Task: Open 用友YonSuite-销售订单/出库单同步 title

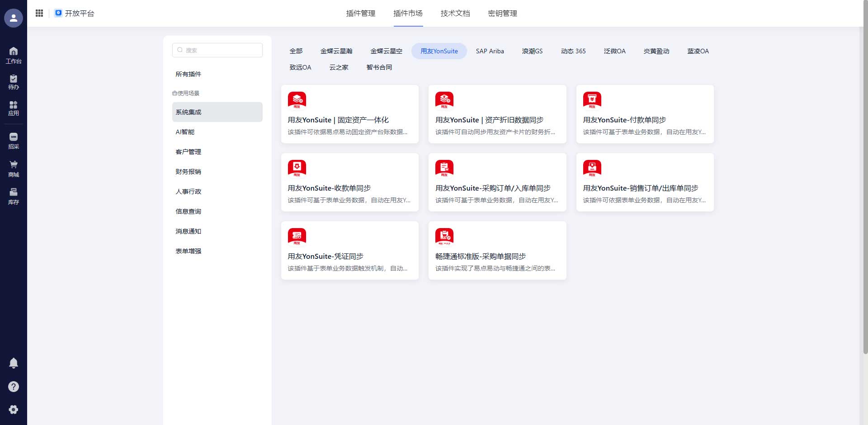Action: [x=641, y=188]
